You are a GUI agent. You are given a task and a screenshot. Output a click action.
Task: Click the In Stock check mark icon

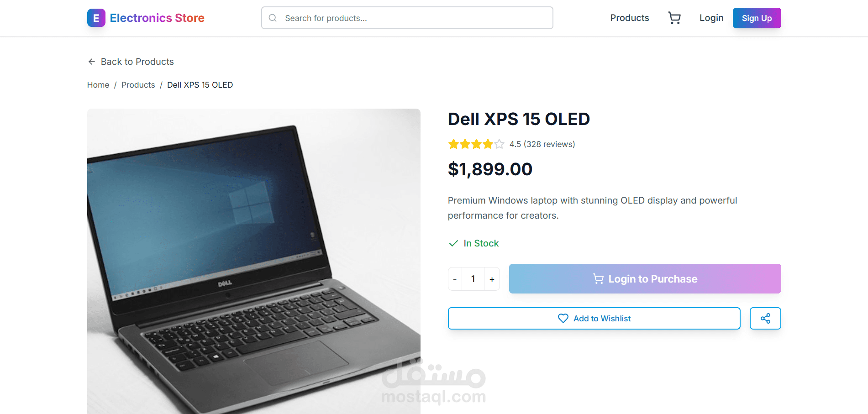(453, 243)
